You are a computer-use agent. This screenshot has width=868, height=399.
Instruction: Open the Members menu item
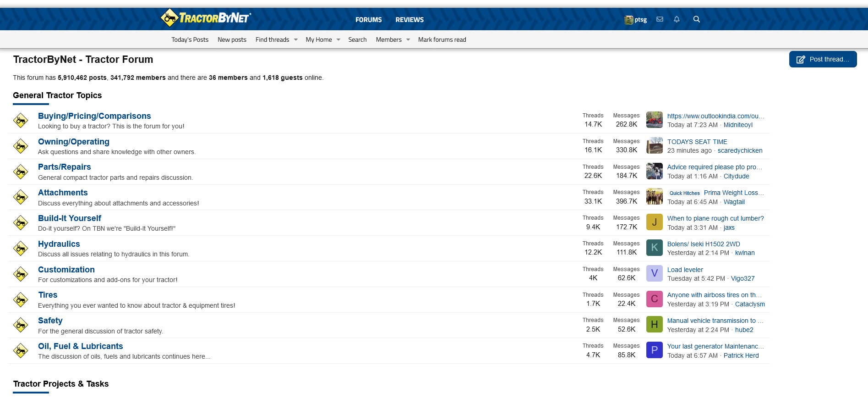(x=388, y=40)
